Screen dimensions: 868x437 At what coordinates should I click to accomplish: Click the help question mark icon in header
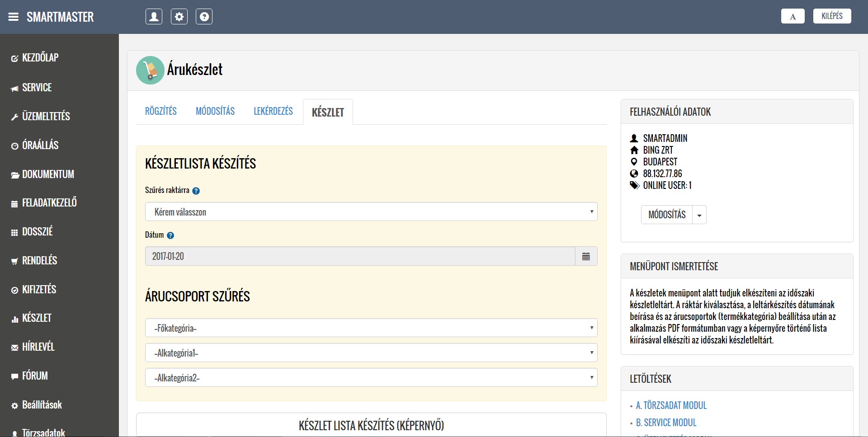click(x=204, y=17)
